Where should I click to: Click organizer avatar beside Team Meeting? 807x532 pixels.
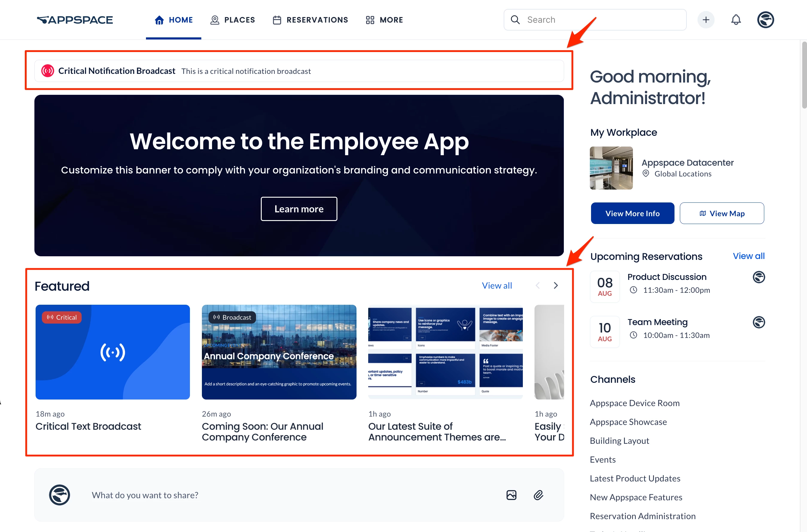pos(759,322)
